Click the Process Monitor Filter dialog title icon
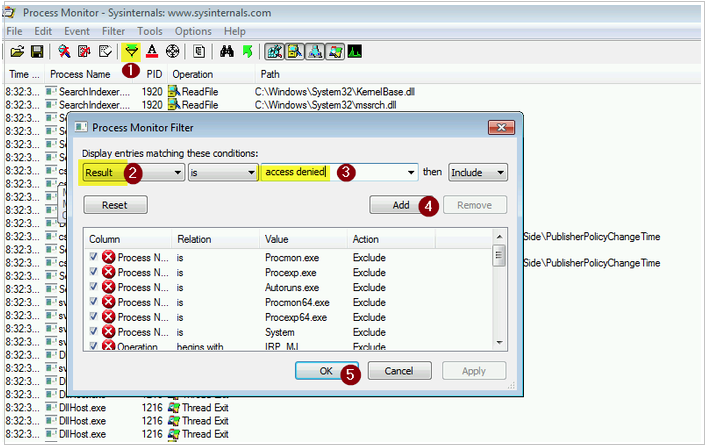The height and width of the screenshot is (448, 710). click(81, 127)
